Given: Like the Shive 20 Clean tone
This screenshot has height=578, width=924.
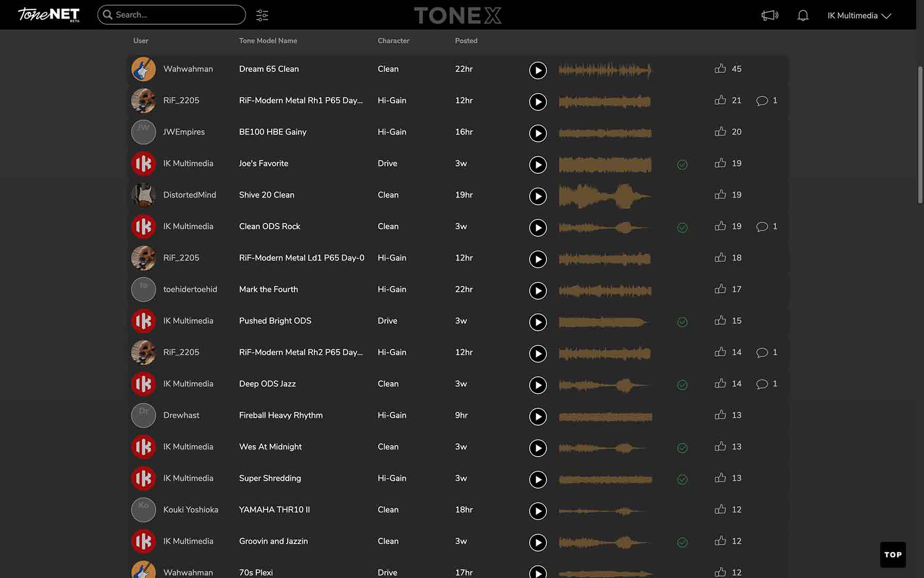Looking at the screenshot, I should (720, 194).
